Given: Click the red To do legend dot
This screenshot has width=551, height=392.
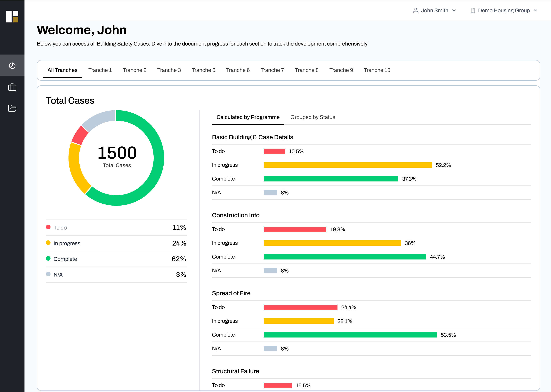Looking at the screenshot, I should (48, 227).
